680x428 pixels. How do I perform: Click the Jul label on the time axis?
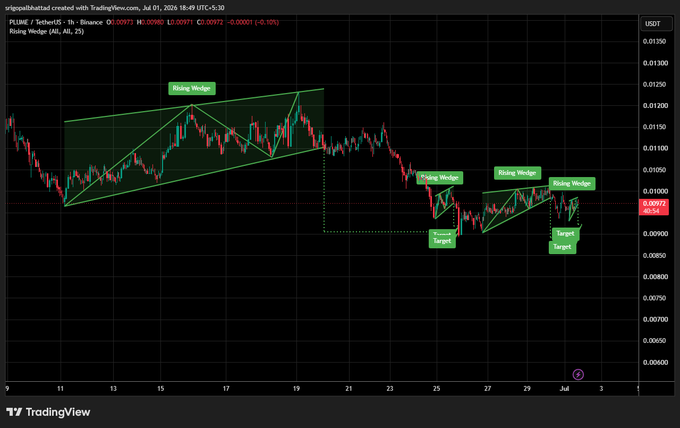564,389
